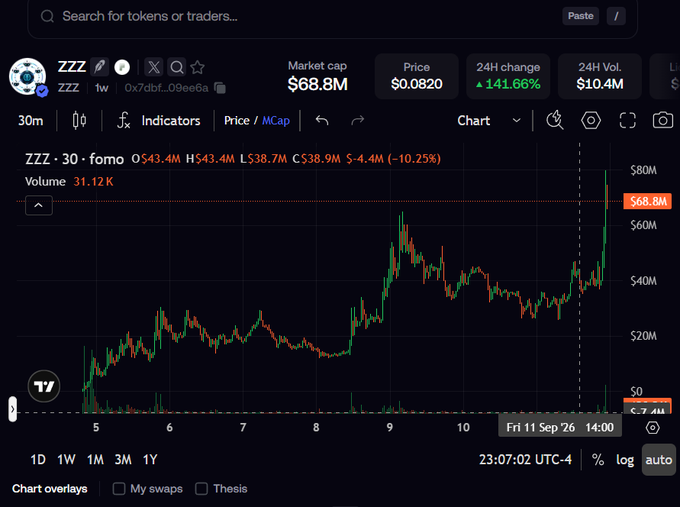Collapse legend with the up chevron
This screenshot has height=507, width=680.
click(x=39, y=205)
